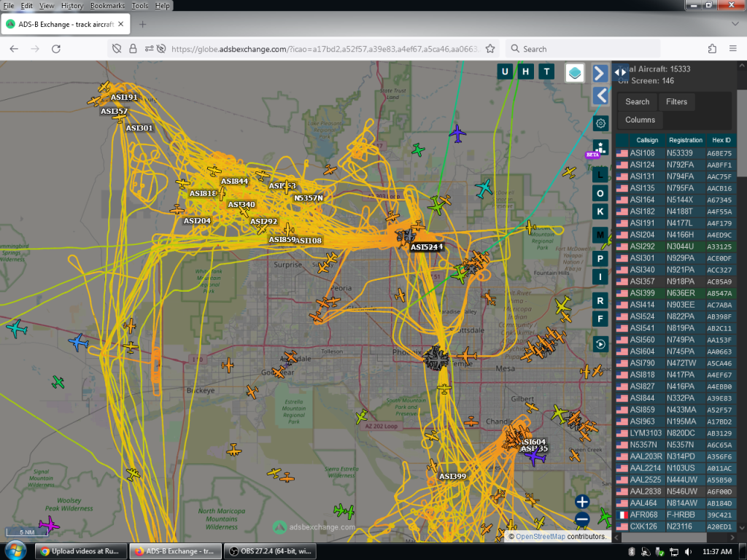Sort table by Registration column header
Image resolution: width=747 pixels, height=560 pixels.
(x=686, y=140)
